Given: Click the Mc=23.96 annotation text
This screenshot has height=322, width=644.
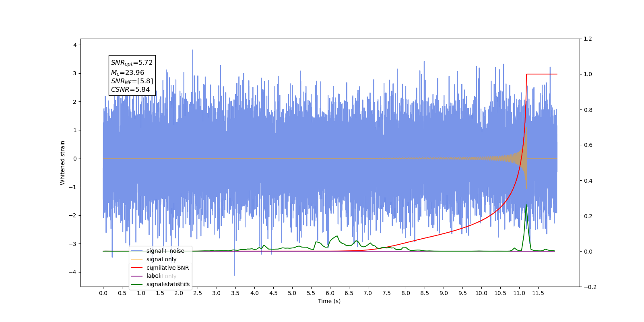Looking at the screenshot, I should click(x=127, y=73).
